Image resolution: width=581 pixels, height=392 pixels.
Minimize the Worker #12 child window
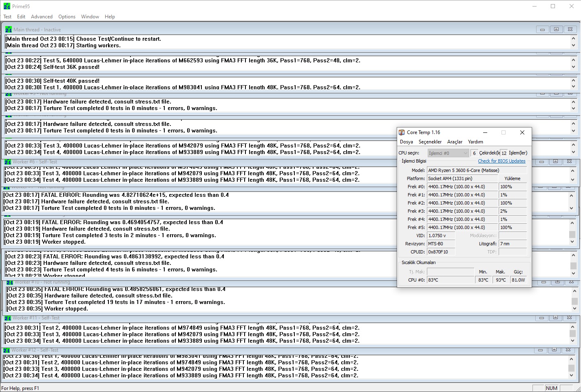pos(540,350)
